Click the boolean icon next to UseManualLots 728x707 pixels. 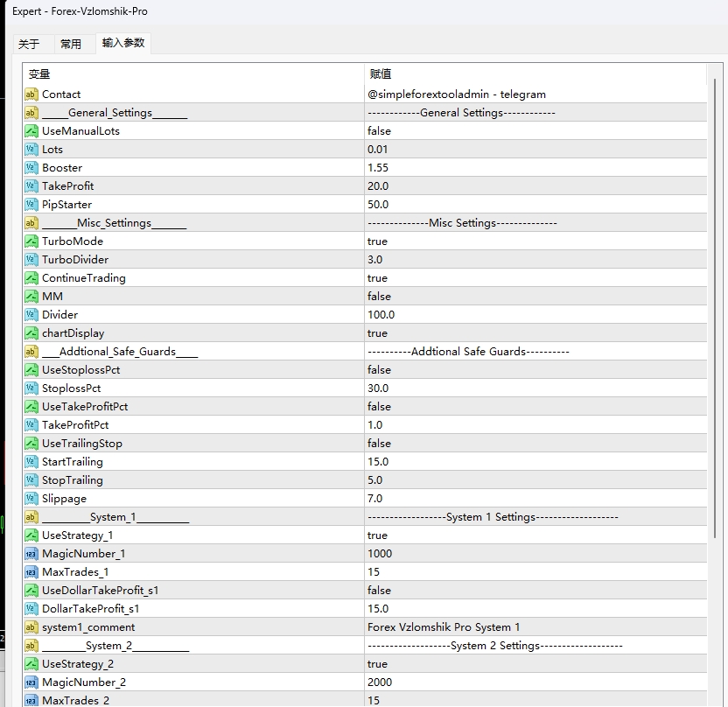31,131
